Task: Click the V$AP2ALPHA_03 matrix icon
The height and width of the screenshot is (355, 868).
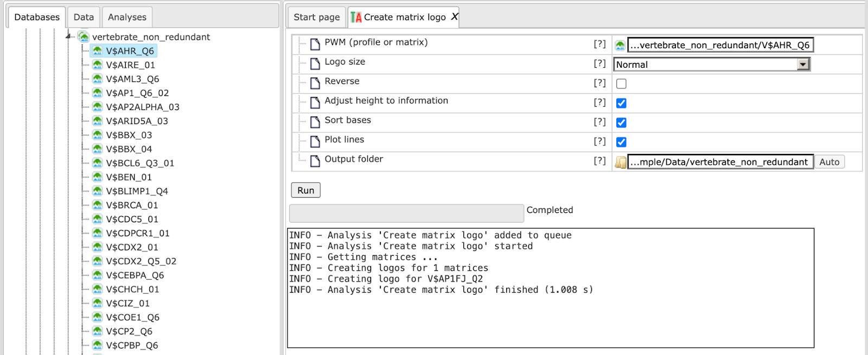Action: point(98,107)
